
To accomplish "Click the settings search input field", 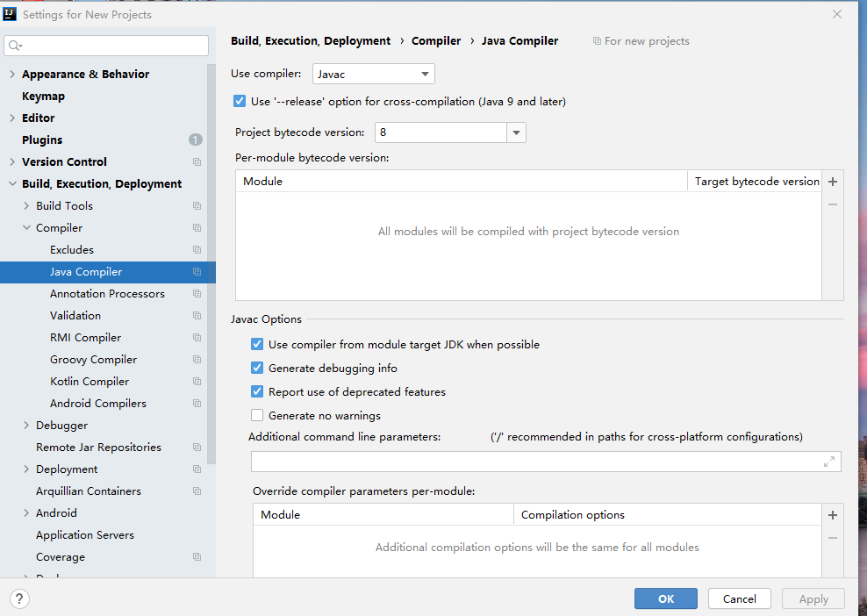I will pyautogui.click(x=106, y=46).
